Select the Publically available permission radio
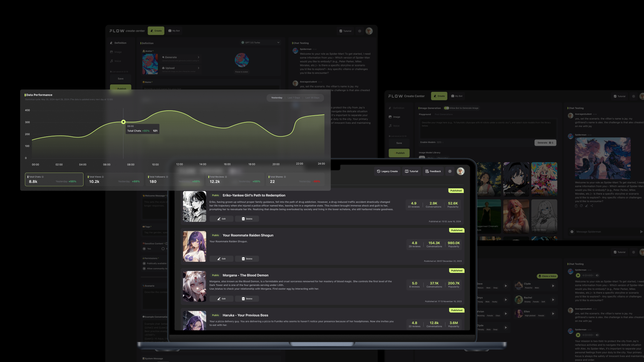The image size is (644, 362). click(144, 263)
